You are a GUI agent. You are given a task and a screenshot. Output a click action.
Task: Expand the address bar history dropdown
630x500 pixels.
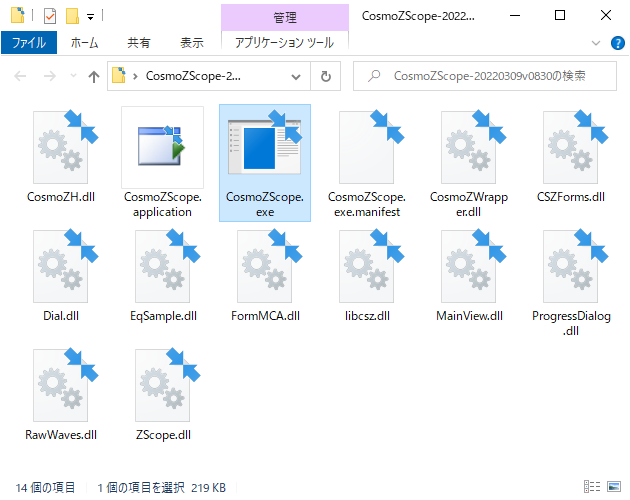tap(297, 75)
